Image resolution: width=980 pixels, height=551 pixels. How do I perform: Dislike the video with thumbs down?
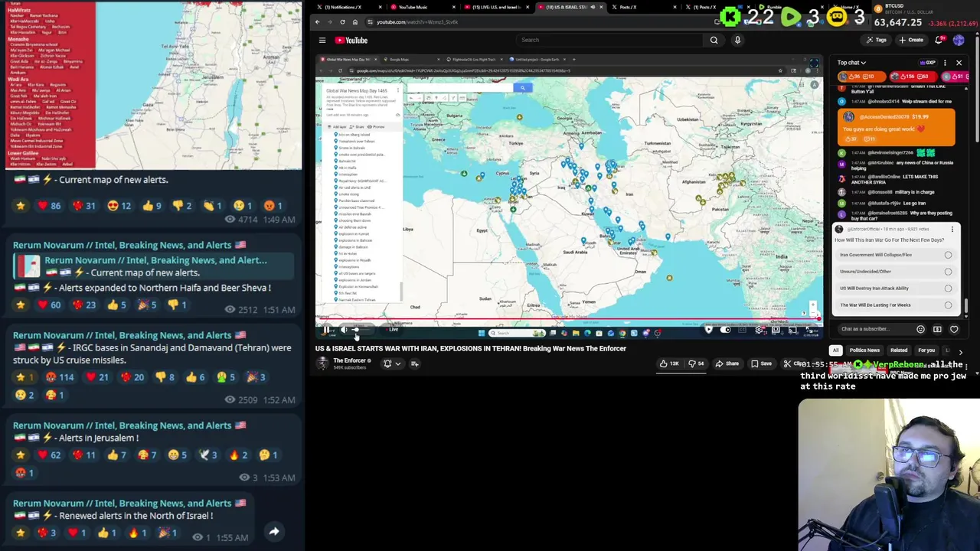click(x=696, y=364)
